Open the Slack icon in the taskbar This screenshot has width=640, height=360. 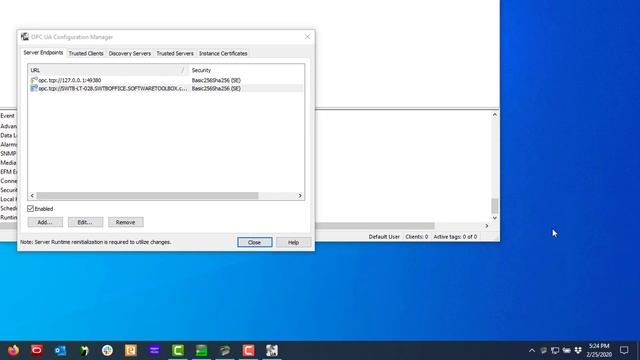pos(107,350)
